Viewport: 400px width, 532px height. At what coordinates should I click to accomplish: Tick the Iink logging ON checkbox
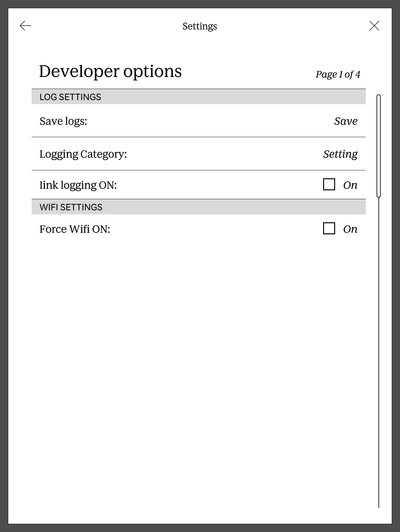click(x=329, y=184)
